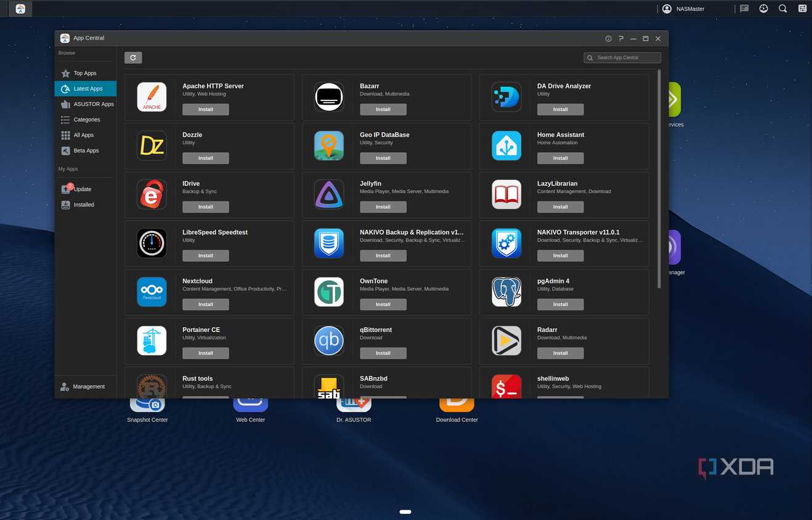Select the LibreSpeed Speedtest gauge icon
The image size is (812, 520).
(152, 243)
